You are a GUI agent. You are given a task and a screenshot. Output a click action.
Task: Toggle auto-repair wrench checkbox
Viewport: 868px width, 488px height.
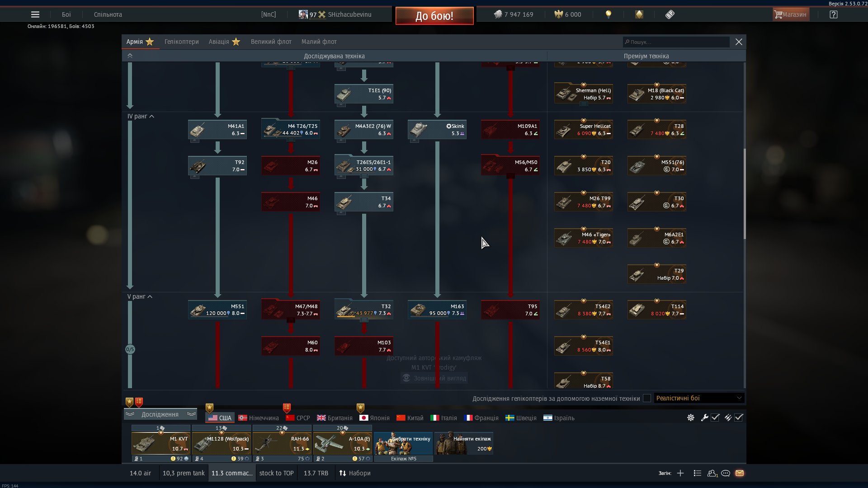[x=715, y=418]
